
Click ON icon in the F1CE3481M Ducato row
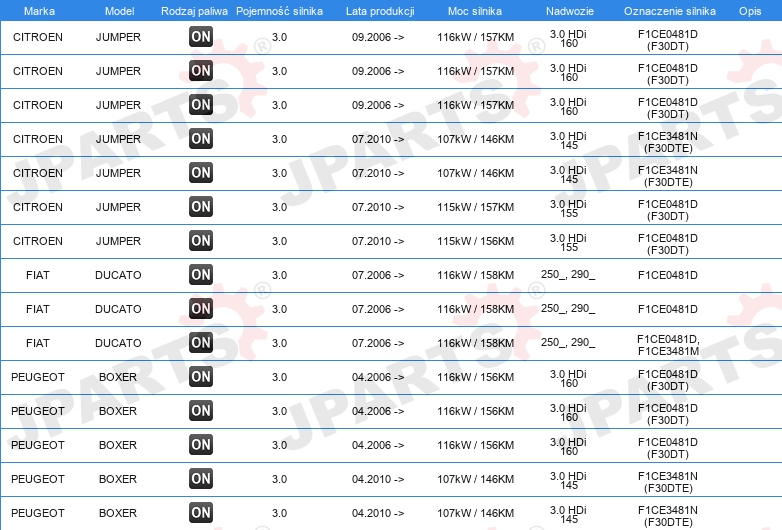201,343
